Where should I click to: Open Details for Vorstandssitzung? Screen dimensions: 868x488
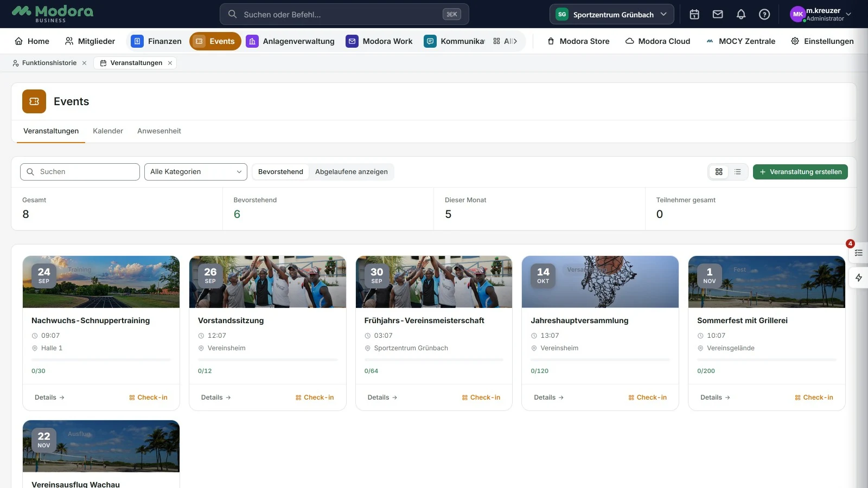(216, 397)
